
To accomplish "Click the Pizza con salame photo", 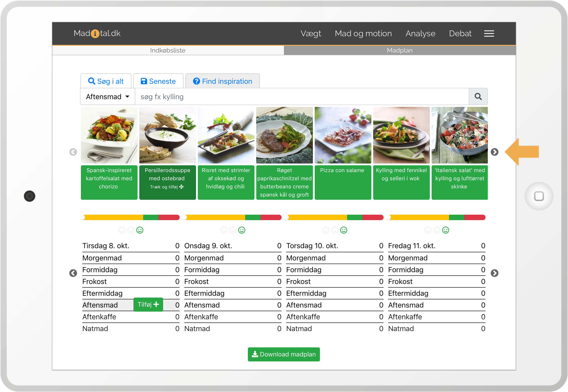I will [343, 135].
